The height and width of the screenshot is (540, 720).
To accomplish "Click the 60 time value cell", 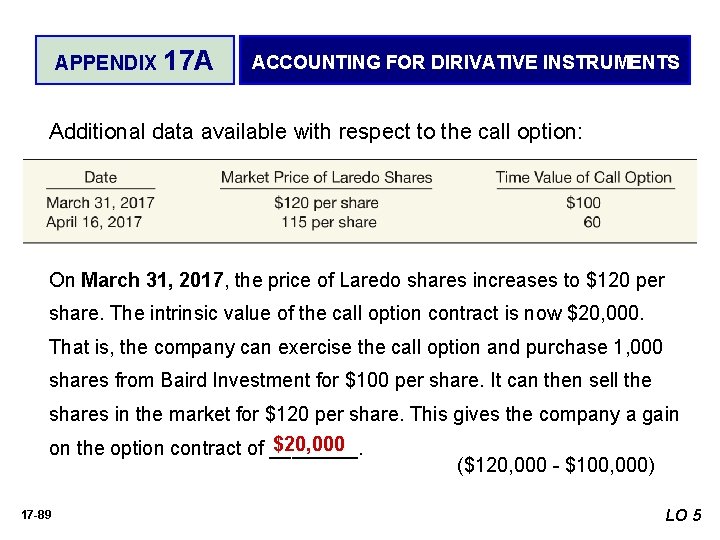I will coord(592,222).
